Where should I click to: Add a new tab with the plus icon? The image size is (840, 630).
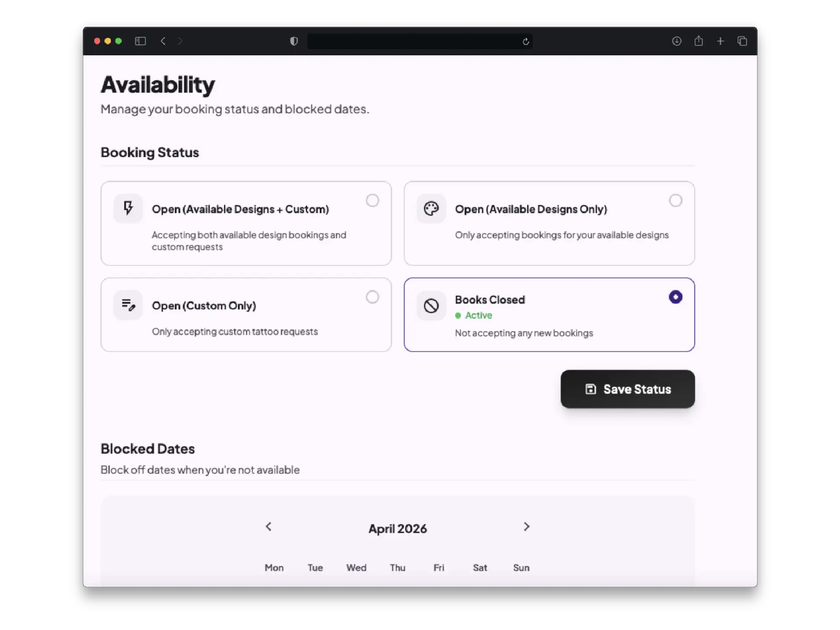[x=720, y=41]
